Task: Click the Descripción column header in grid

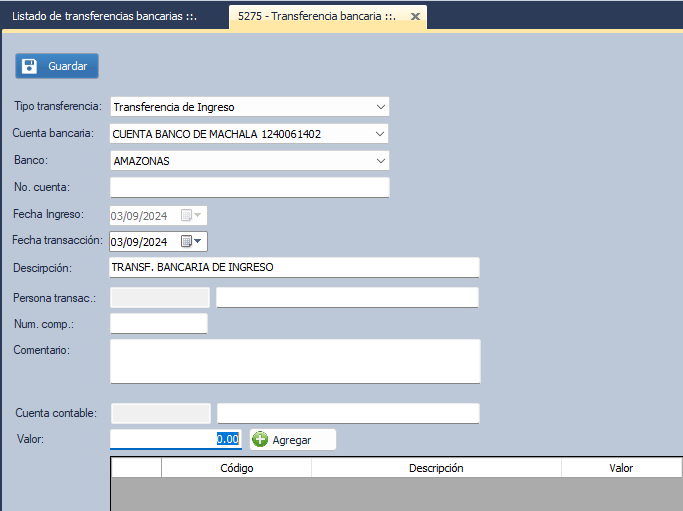Action: click(x=436, y=468)
